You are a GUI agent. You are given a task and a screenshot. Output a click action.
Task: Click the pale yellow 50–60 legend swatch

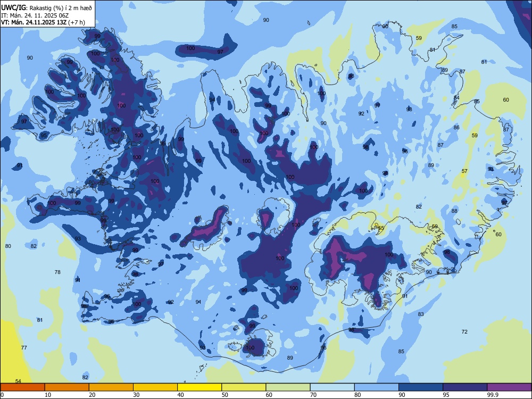(244, 387)
